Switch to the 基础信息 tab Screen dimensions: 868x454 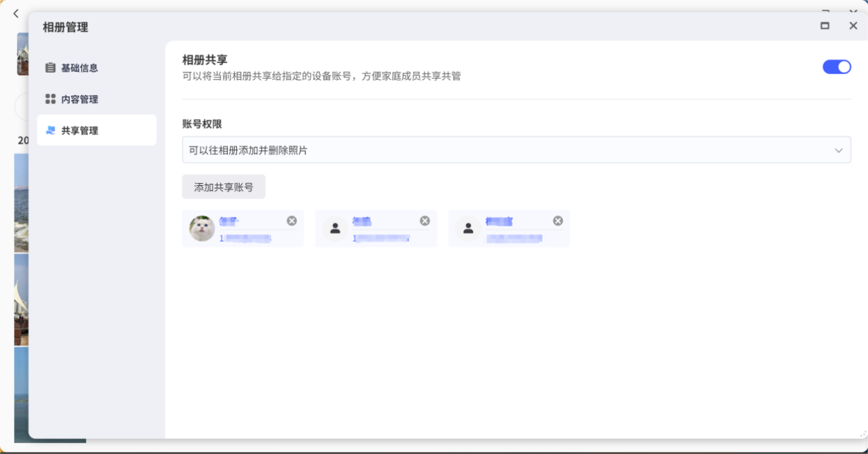(79, 68)
